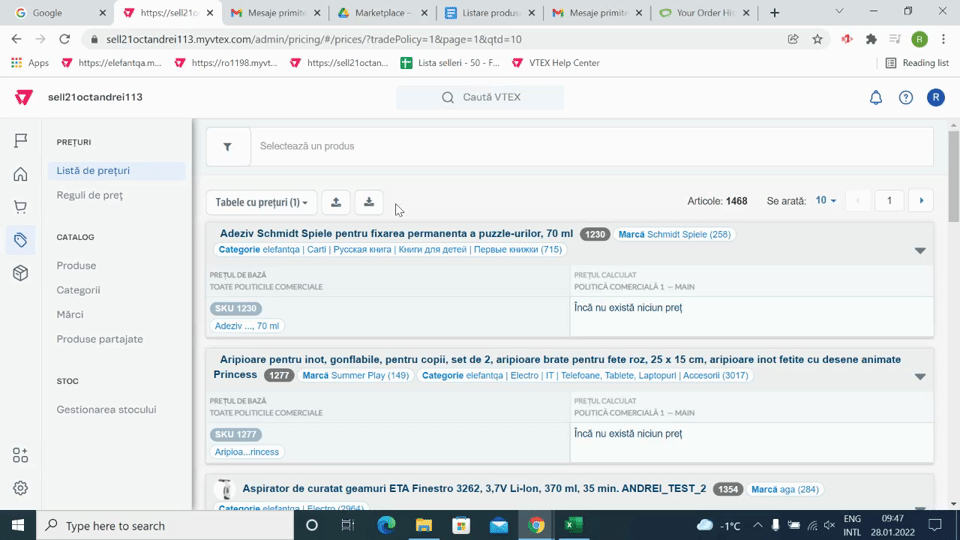960x540 pixels.
Task: Click the box catalog icon in sidebar
Action: pyautogui.click(x=20, y=273)
